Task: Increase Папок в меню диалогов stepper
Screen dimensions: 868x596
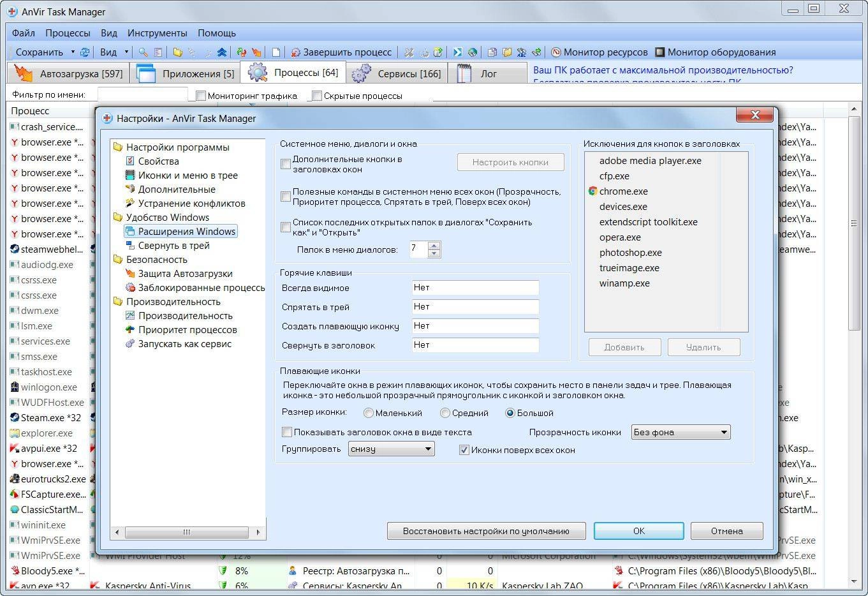Action: click(x=434, y=245)
